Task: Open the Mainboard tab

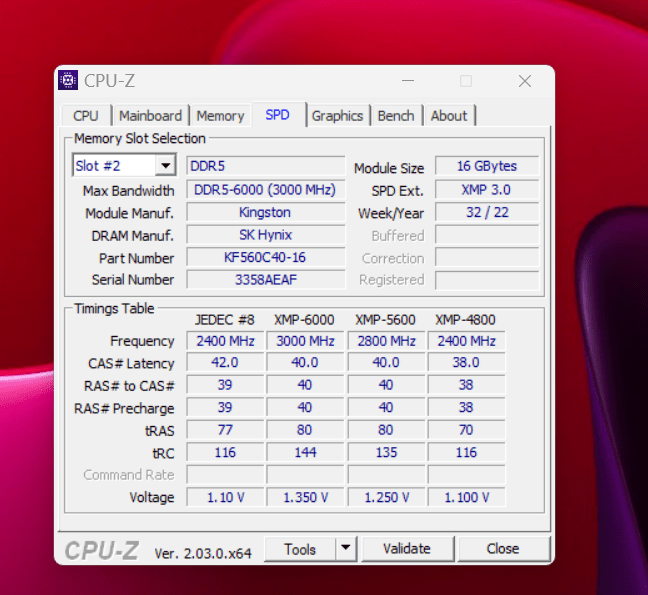Action: [150, 116]
